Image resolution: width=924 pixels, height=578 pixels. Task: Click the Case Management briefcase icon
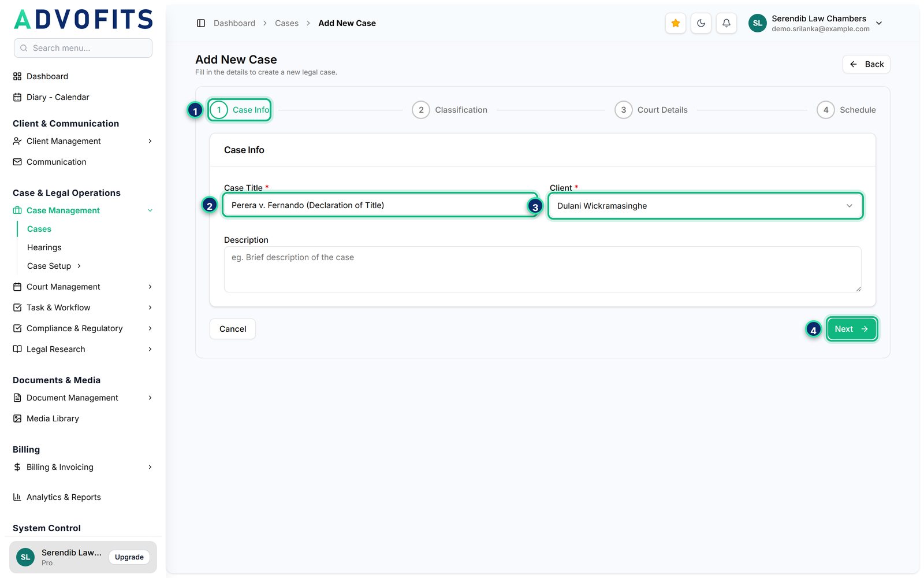(17, 210)
